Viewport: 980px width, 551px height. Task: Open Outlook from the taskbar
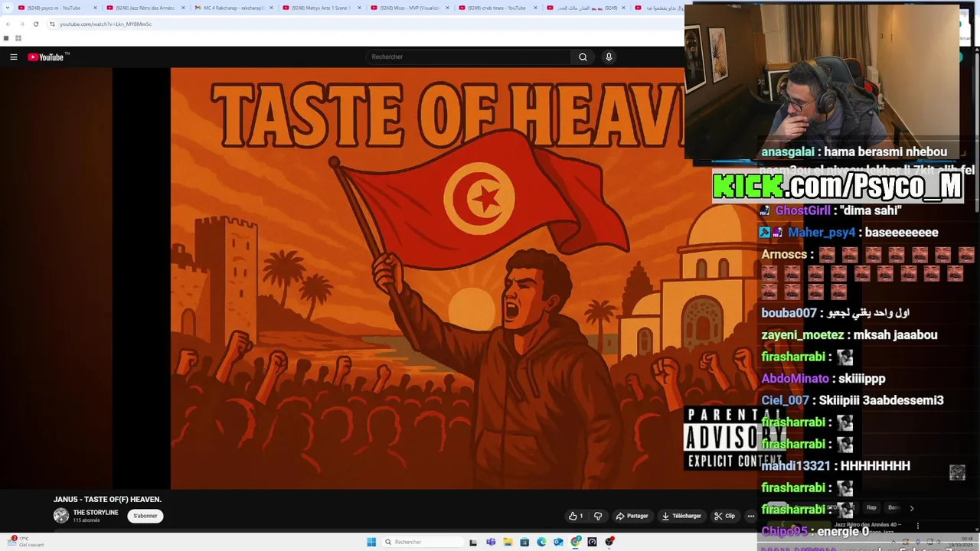pyautogui.click(x=558, y=542)
